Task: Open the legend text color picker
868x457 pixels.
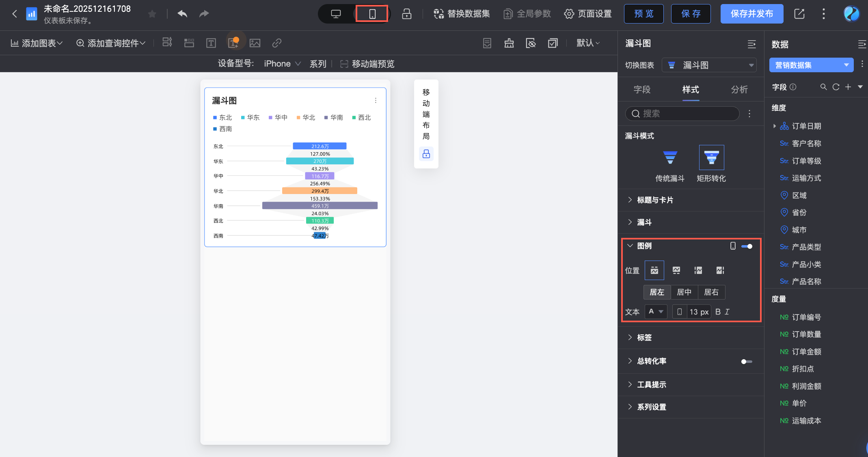Action: [655, 312]
